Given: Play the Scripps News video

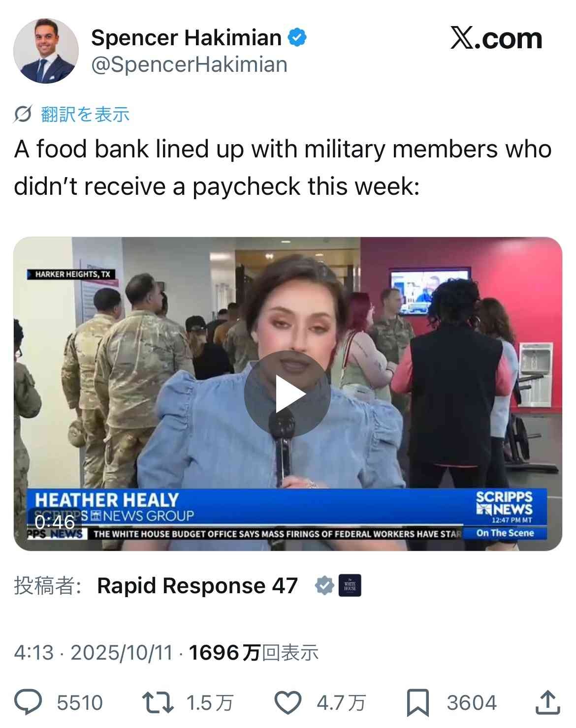Looking at the screenshot, I should pos(287,394).
